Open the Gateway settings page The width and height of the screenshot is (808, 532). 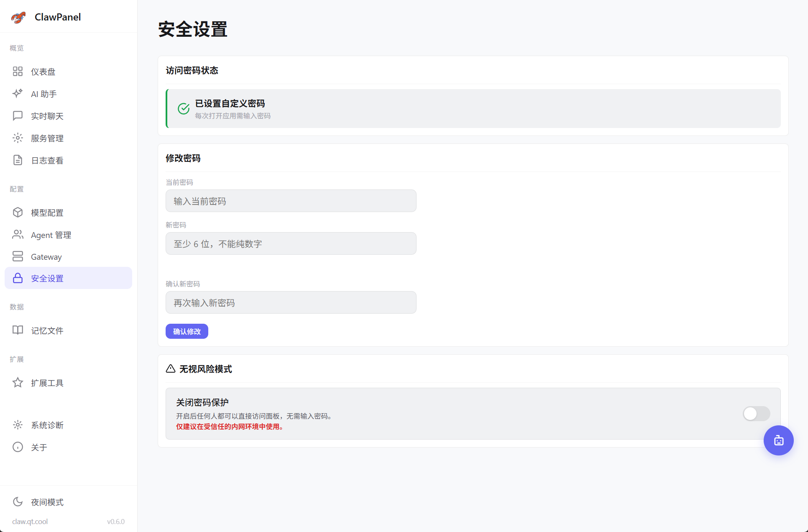[46, 256]
